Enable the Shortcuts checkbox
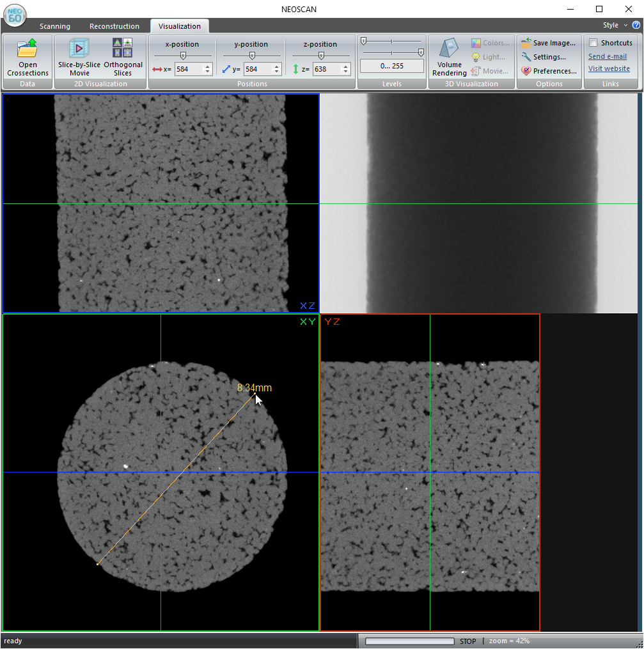 (x=593, y=43)
